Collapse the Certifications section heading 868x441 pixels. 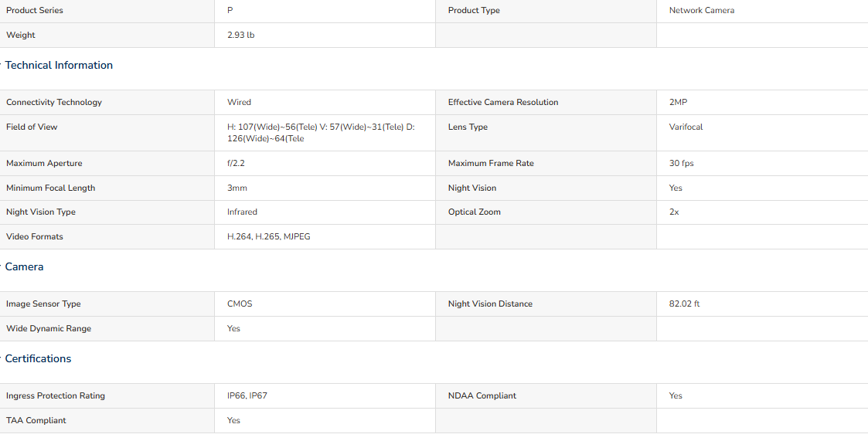pyautogui.click(x=38, y=358)
